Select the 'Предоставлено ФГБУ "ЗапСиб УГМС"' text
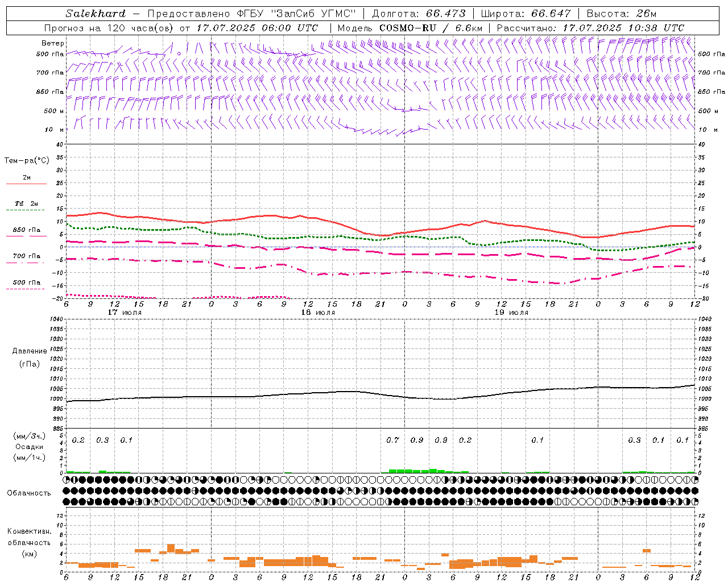 253,14
